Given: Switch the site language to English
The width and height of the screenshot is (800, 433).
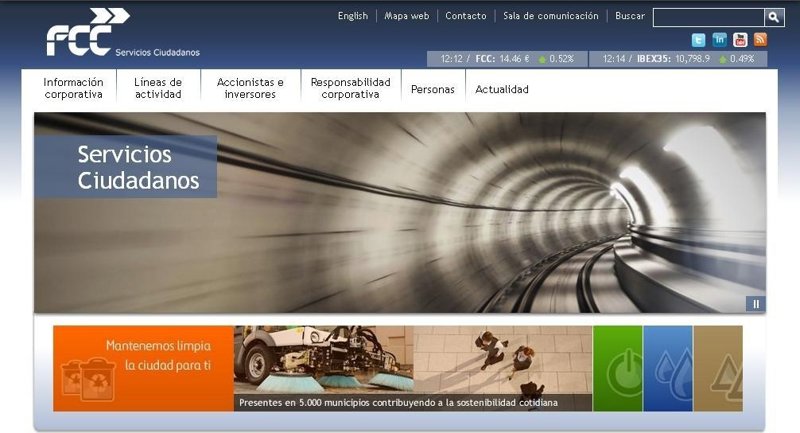Looking at the screenshot, I should coord(353,16).
